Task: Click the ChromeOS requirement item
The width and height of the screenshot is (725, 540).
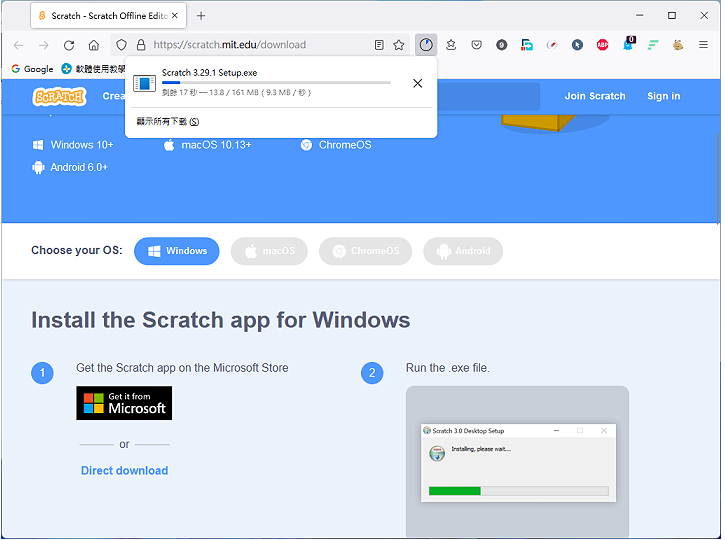Action: [336, 145]
